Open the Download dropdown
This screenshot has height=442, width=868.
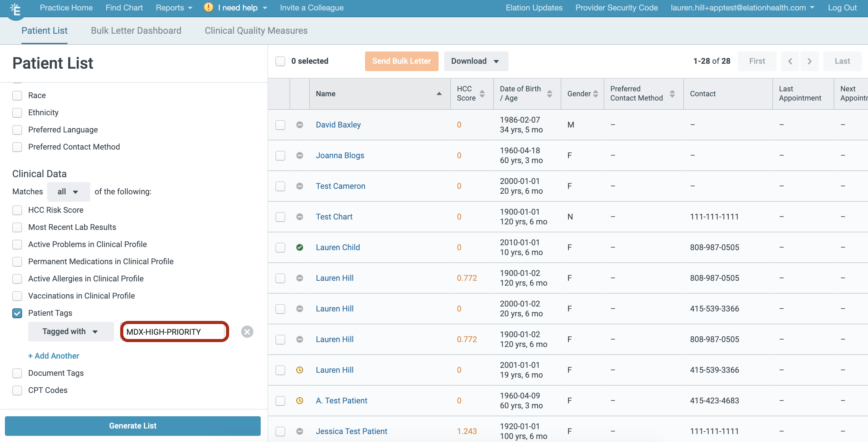click(475, 61)
